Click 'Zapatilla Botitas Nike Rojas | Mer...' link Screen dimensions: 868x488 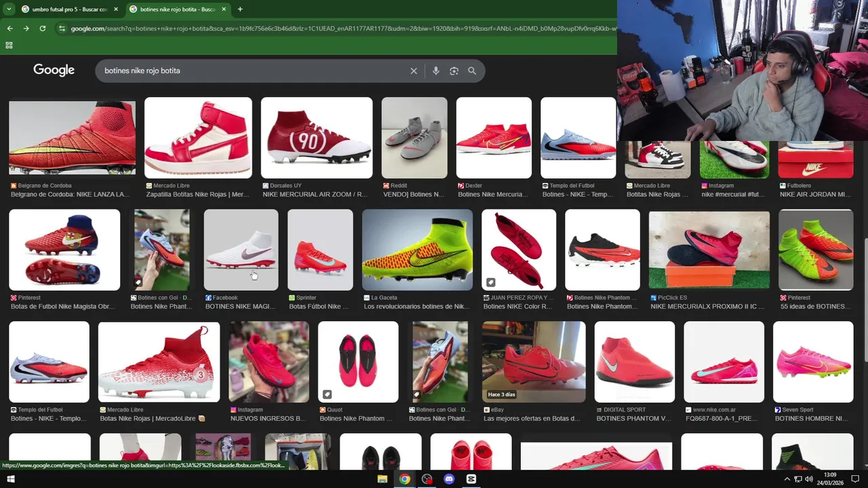point(197,195)
